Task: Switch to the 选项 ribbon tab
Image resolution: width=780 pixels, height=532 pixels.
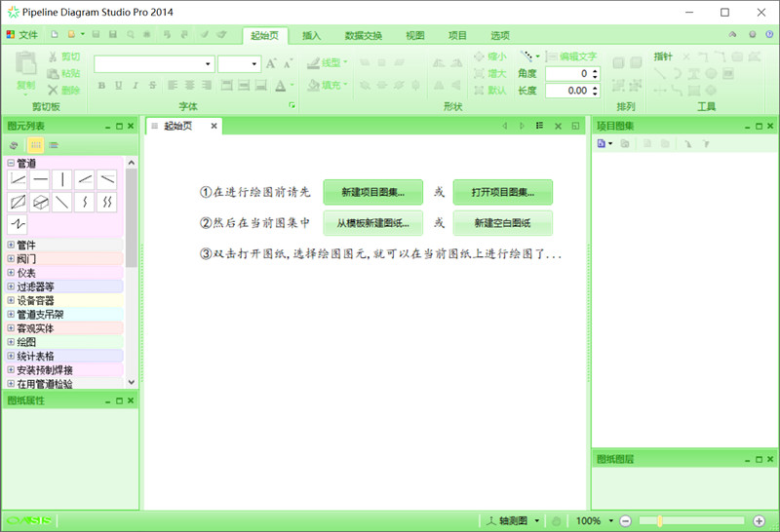Action: pyautogui.click(x=500, y=35)
